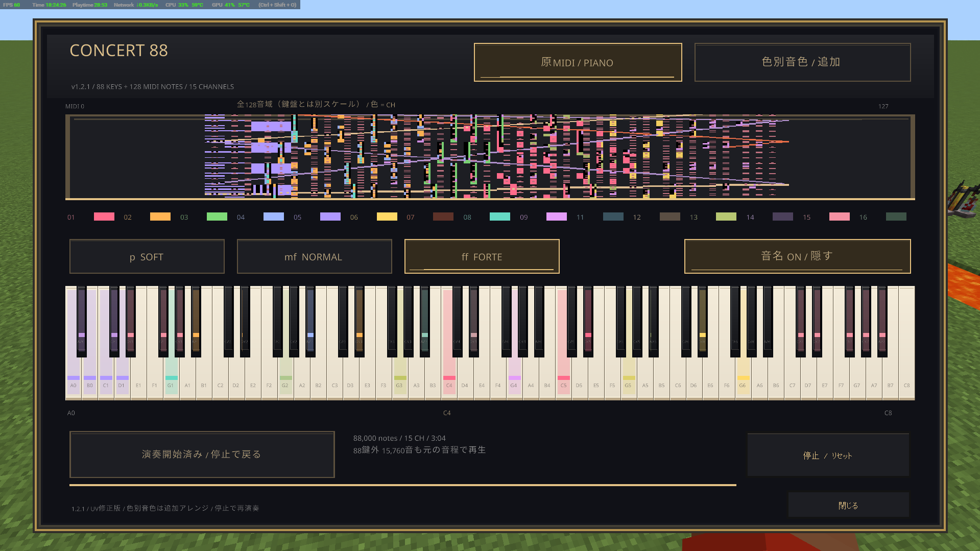The image size is (980, 551).
Task: Click the GPU usage readout in overlay
Action: click(231, 5)
